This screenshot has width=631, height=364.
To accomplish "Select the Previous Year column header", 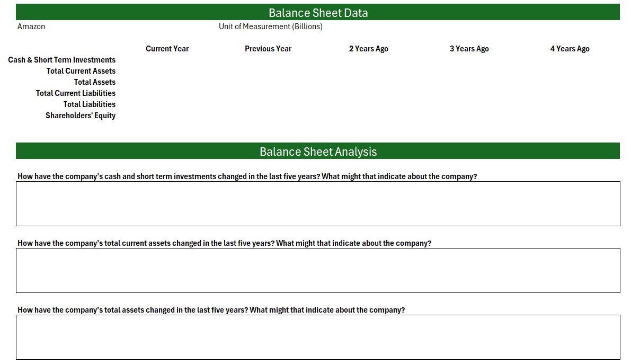I will click(x=268, y=48).
